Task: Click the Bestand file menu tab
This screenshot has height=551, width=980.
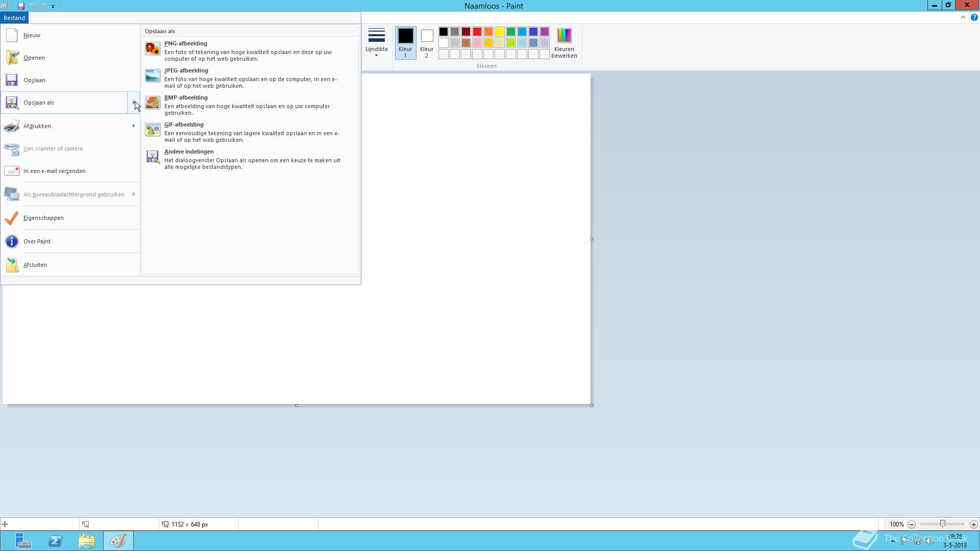Action: 14,18
